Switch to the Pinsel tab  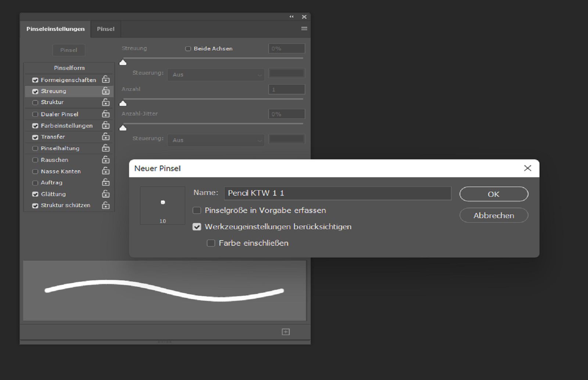pyautogui.click(x=105, y=29)
